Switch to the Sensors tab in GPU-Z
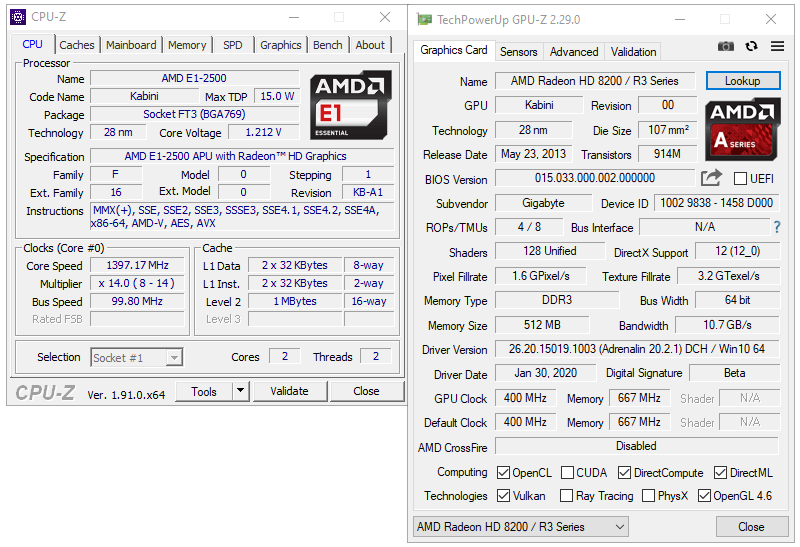This screenshot has width=800, height=547. [x=518, y=52]
